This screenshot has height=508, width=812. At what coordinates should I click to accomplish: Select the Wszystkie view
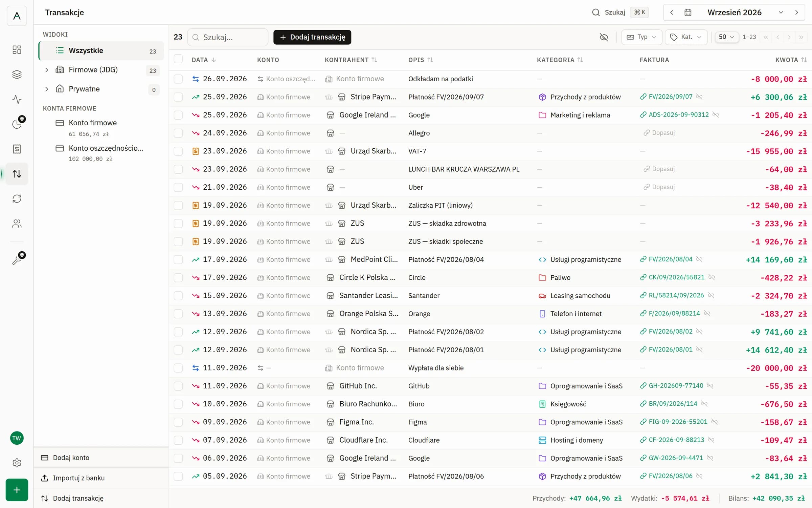click(x=101, y=51)
